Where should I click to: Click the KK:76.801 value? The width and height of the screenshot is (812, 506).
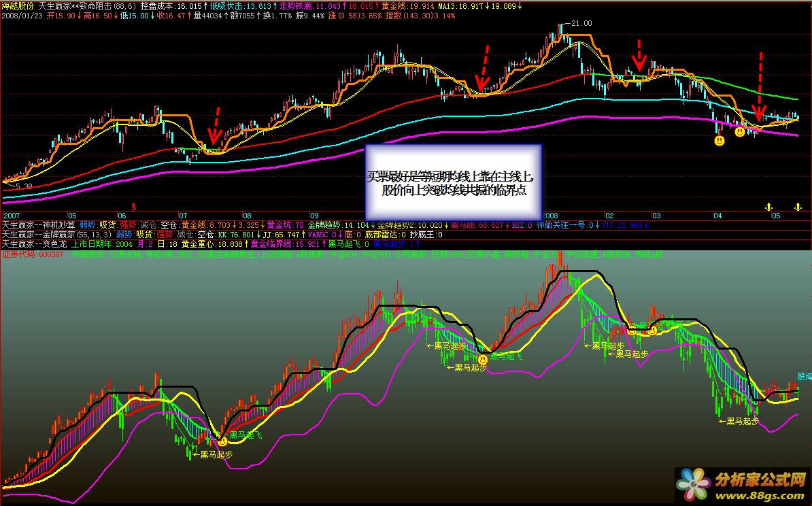[236, 235]
